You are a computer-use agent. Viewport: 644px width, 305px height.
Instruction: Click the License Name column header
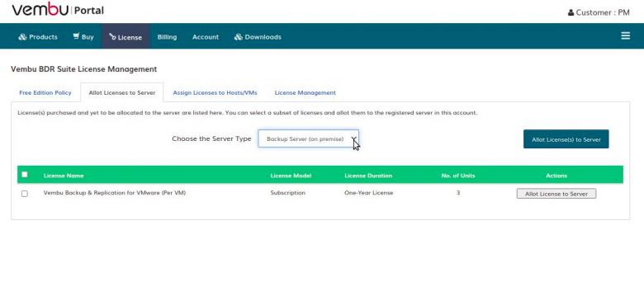[x=64, y=176]
